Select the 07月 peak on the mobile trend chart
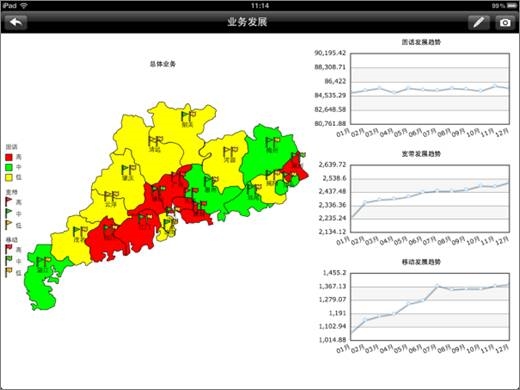Viewport: 520px width, 390px height. [x=437, y=286]
